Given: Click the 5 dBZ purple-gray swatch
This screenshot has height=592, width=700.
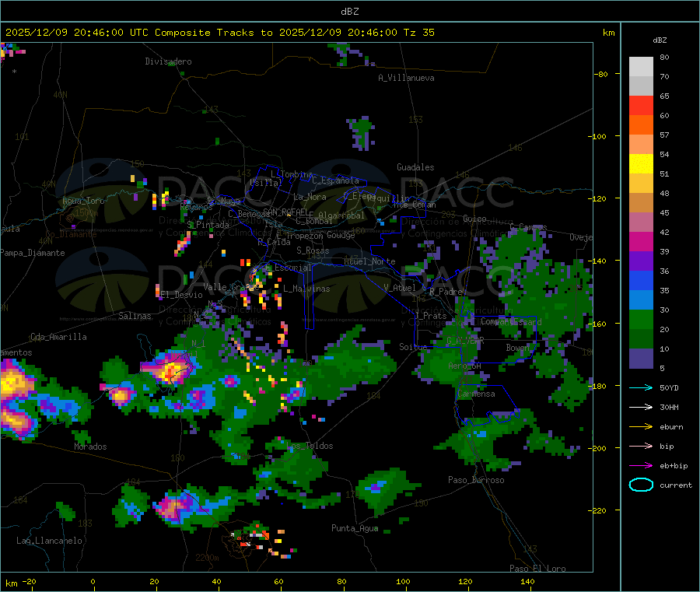Looking at the screenshot, I should tap(641, 358).
